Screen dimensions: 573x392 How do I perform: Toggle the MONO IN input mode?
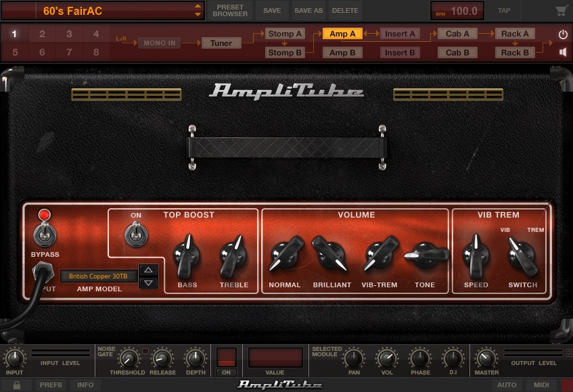pyautogui.click(x=159, y=43)
